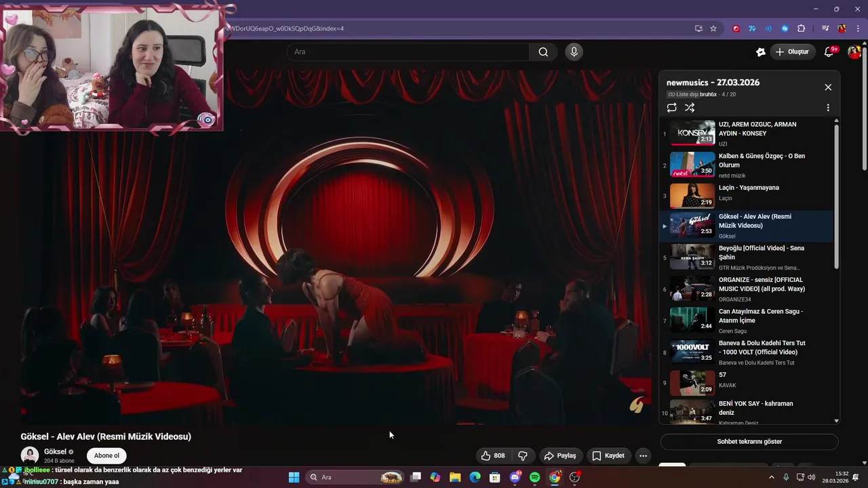The image size is (868, 488).
Task: Open the red circular browser extension
Action: point(736,28)
